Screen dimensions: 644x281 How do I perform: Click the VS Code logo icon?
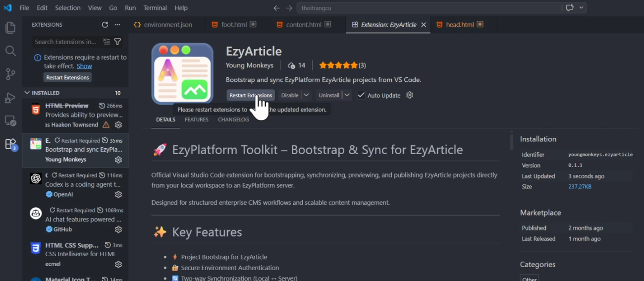[x=7, y=8]
